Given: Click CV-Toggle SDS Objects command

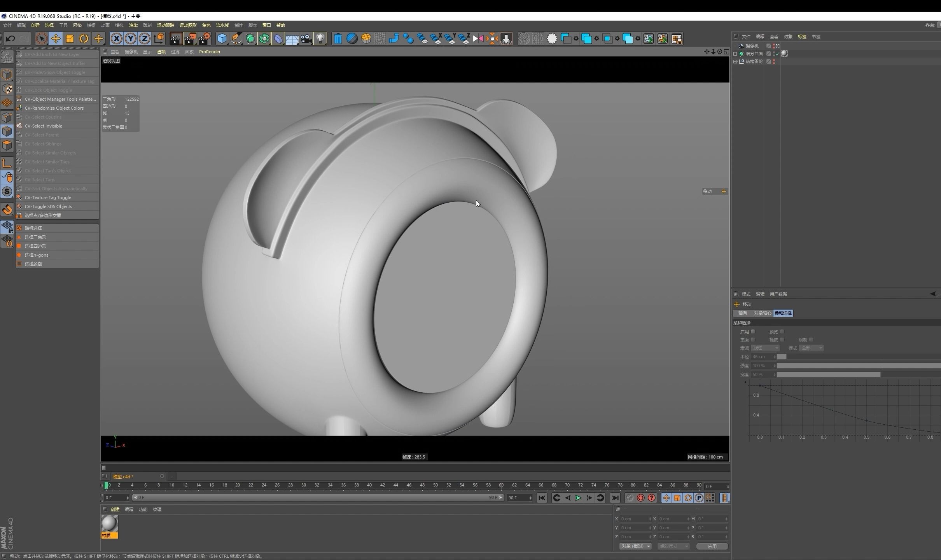Looking at the screenshot, I should (x=48, y=206).
